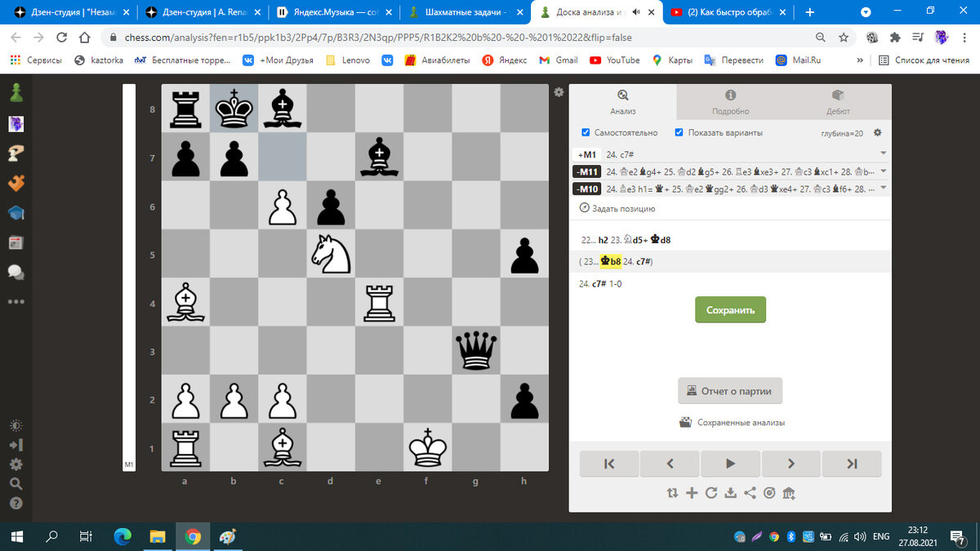Open Puzzles orange puzzle piece icon
The image size is (980, 551).
point(16,183)
